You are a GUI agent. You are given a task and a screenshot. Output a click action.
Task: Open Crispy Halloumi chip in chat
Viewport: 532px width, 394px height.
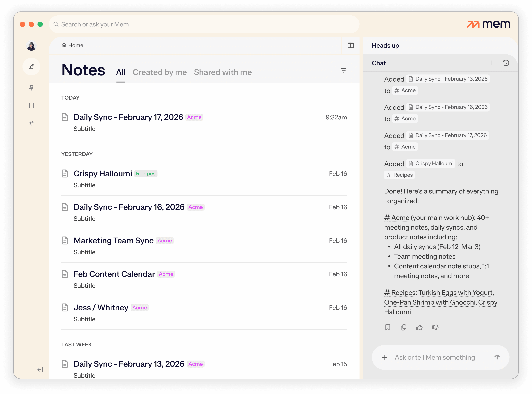point(430,163)
